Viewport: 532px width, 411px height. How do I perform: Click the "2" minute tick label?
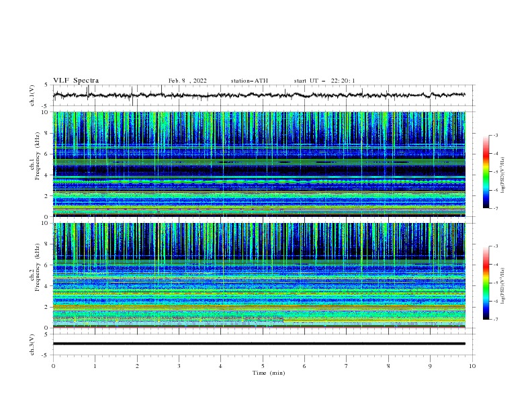point(137,366)
